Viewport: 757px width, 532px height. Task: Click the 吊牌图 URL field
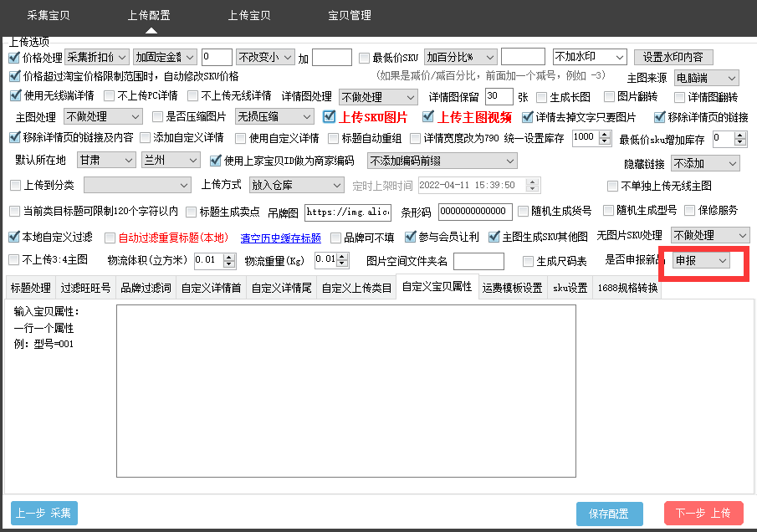[x=348, y=212]
